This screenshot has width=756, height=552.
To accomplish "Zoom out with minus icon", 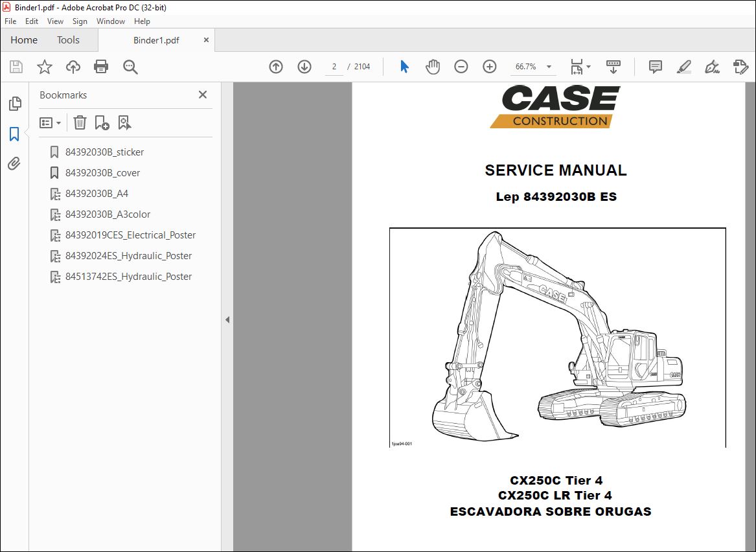I will point(461,67).
